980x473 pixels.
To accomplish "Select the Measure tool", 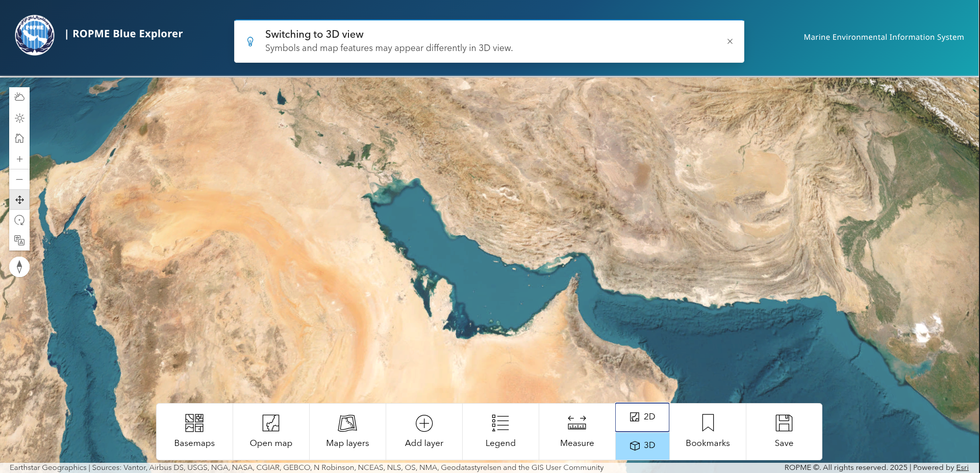I will pyautogui.click(x=576, y=431).
